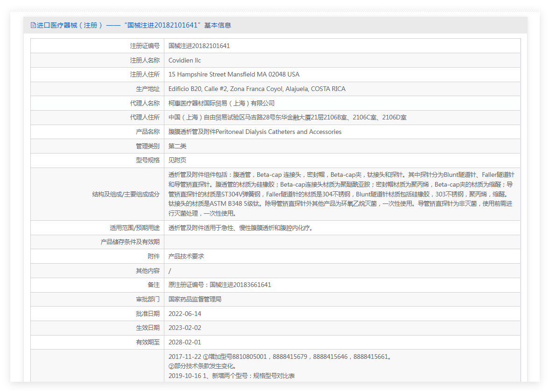
Task: Click the 批准日期 label cell
Action: (98, 314)
